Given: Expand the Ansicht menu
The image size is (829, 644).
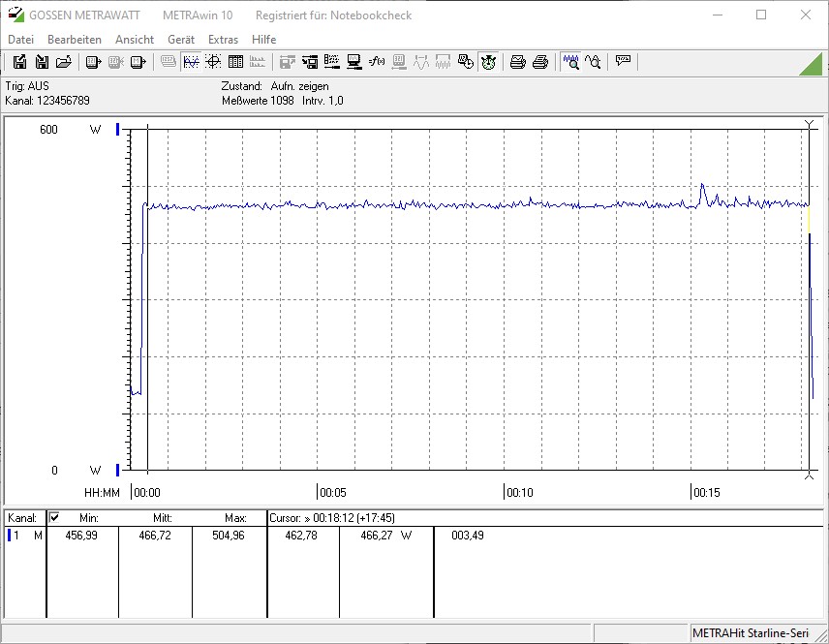Looking at the screenshot, I should click(135, 40).
